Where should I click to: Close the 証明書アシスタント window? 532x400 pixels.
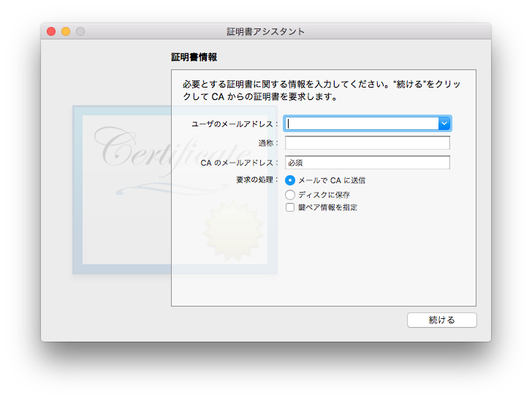[51, 31]
